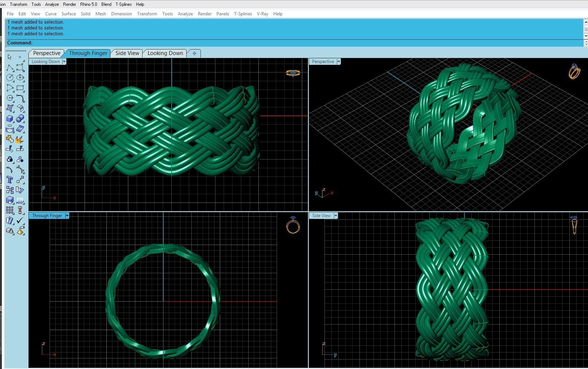Select Surface from corner points tool
The height and width of the screenshot is (369, 588).
pyautogui.click(x=10, y=108)
